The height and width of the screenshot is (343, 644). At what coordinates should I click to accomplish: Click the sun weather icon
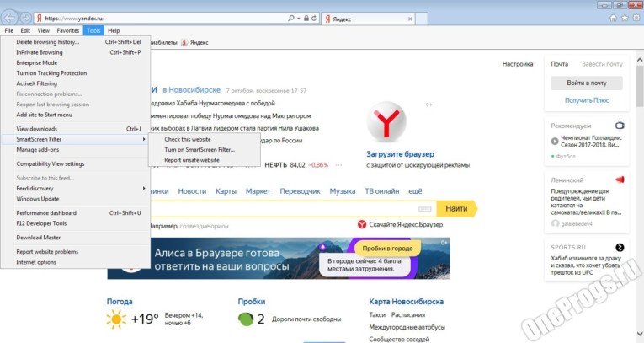(x=116, y=319)
